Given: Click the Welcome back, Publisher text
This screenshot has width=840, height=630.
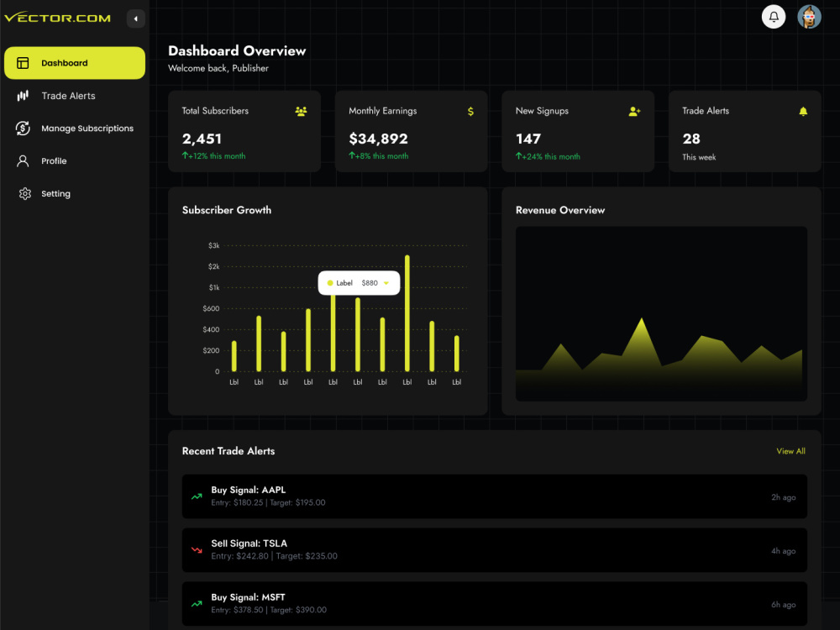Looking at the screenshot, I should [x=218, y=69].
